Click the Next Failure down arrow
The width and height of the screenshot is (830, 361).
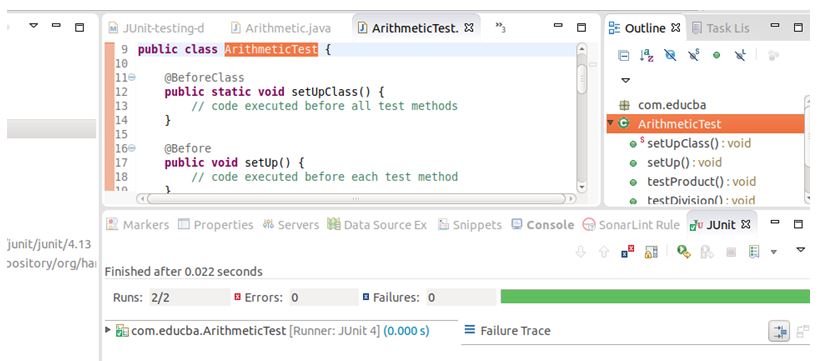point(581,252)
